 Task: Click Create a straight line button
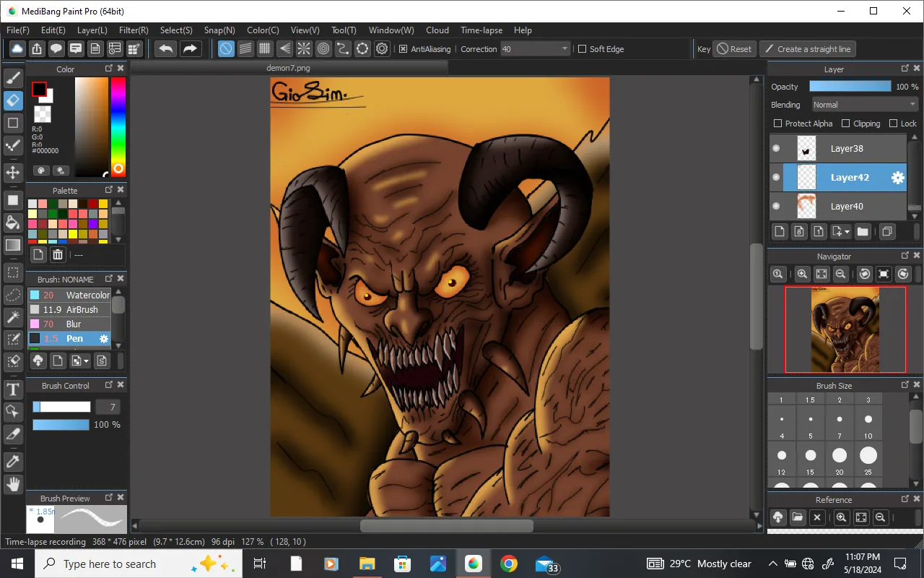[808, 49]
